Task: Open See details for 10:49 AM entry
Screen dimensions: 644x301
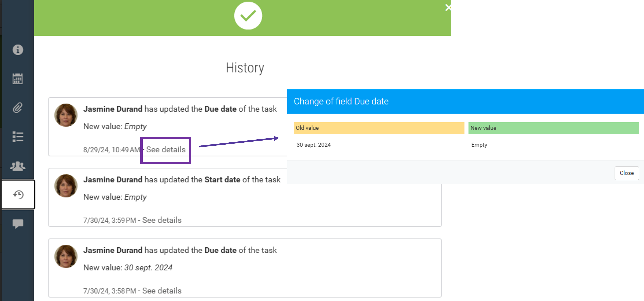Action: click(x=166, y=150)
